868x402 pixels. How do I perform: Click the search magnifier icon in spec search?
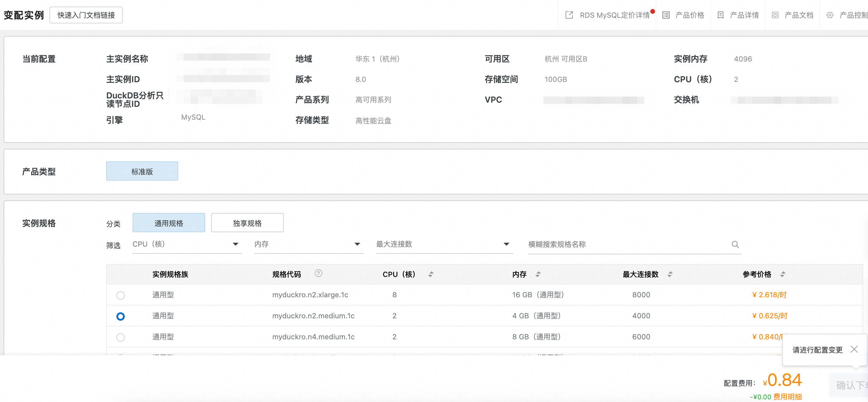point(735,244)
